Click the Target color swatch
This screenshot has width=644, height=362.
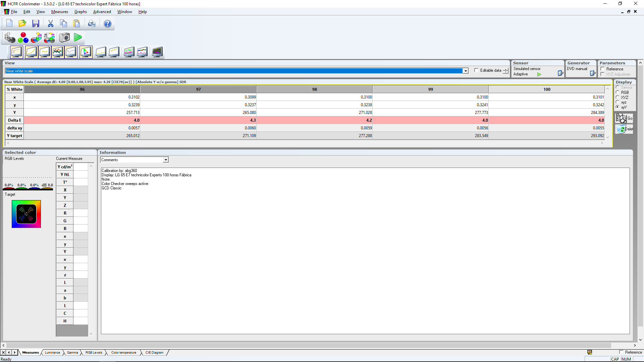[26, 214]
